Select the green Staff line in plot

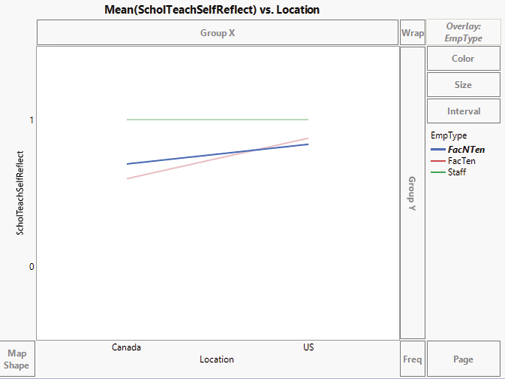218,119
